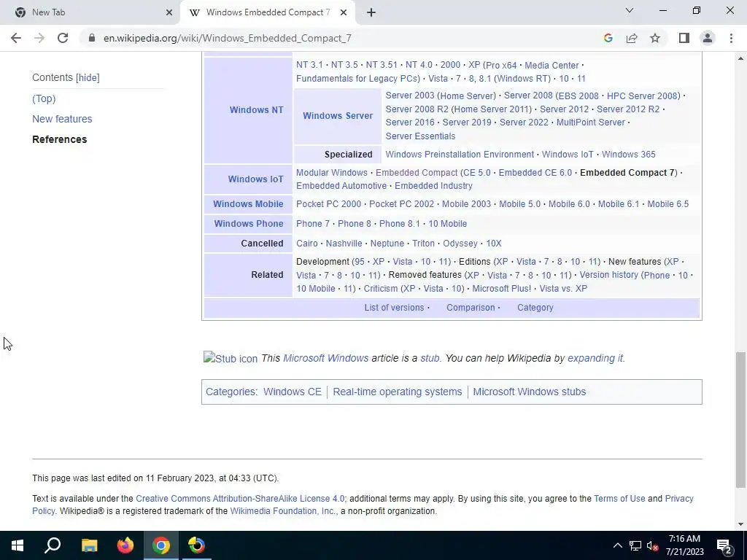Open Real-time operating systems category
This screenshot has width=747, height=560.
pos(398,392)
